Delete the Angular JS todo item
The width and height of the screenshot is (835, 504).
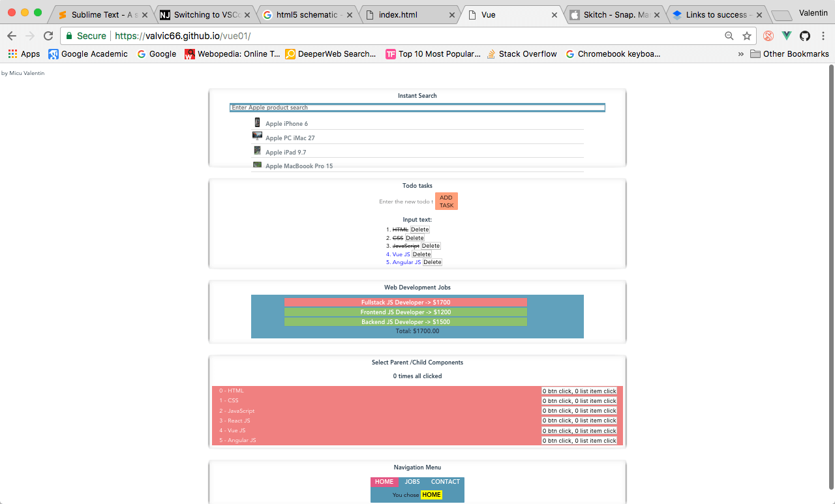(x=433, y=262)
